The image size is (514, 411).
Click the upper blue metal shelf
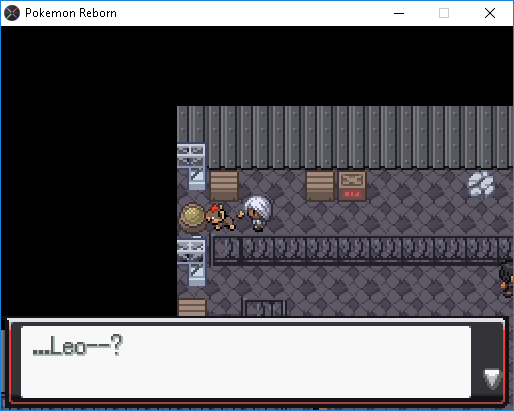pos(191,166)
